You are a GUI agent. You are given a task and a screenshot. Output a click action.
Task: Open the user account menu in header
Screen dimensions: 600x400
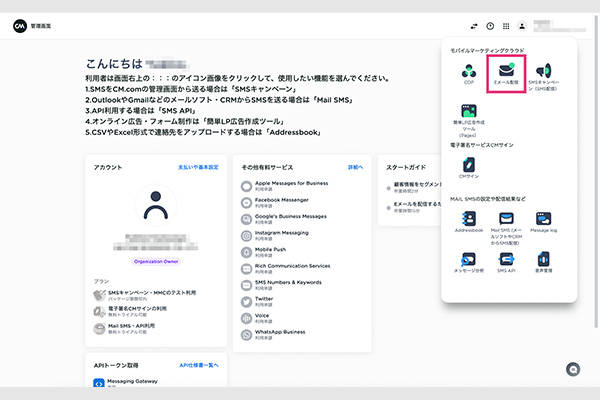click(523, 26)
